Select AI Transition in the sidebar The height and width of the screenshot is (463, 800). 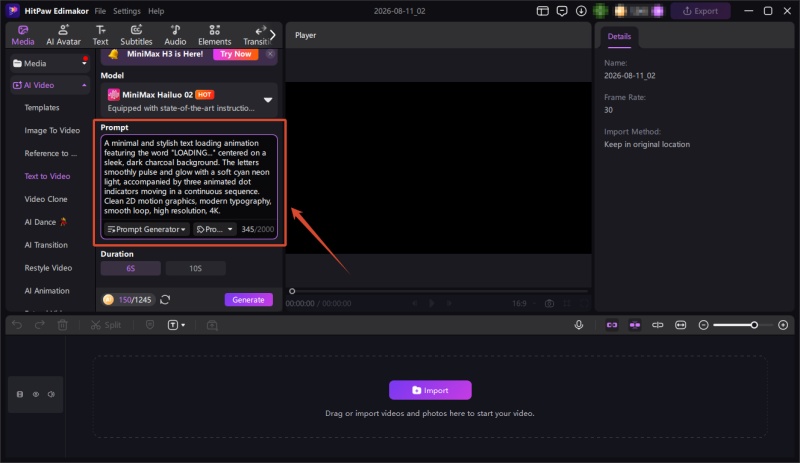pos(46,245)
